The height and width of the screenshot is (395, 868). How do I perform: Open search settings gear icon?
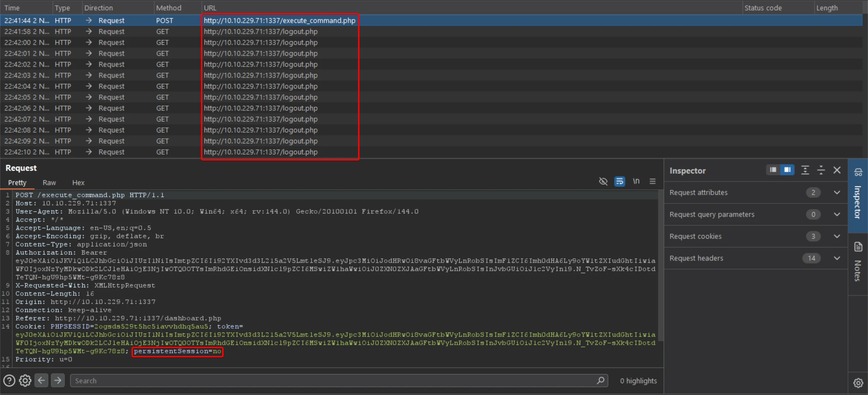point(25,381)
